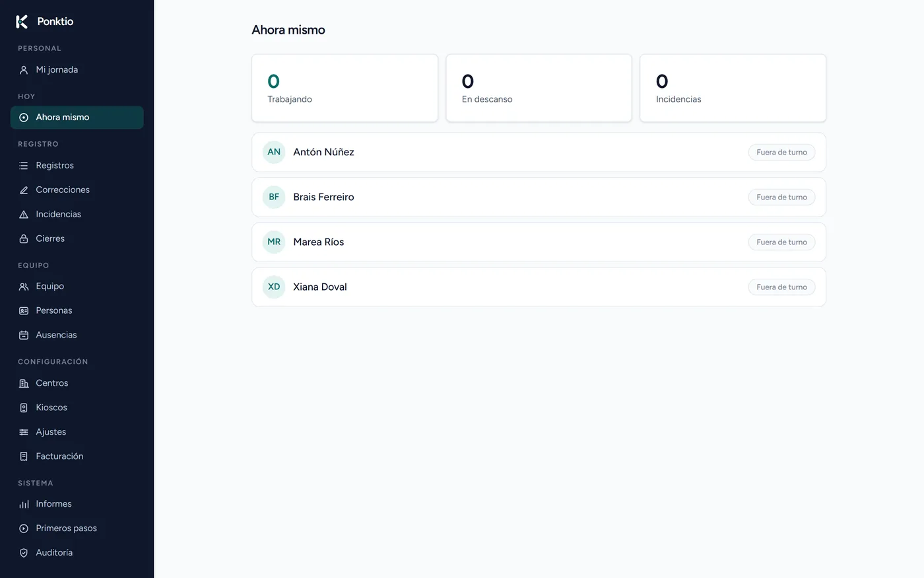Image resolution: width=924 pixels, height=578 pixels.
Task: Click the Incidencias warning triangle icon
Action: point(24,215)
